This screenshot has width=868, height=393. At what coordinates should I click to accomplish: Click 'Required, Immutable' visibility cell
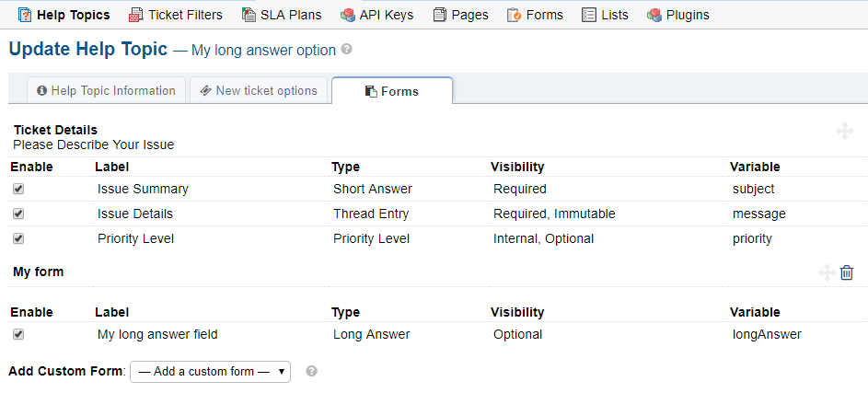pos(554,214)
